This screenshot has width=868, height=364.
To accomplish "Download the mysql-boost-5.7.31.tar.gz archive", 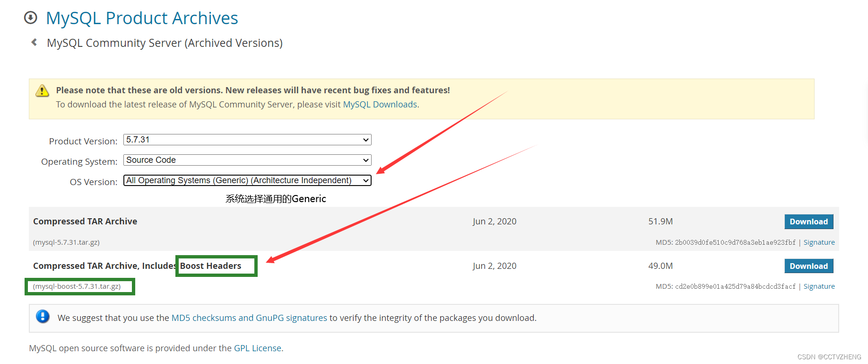I will point(808,266).
